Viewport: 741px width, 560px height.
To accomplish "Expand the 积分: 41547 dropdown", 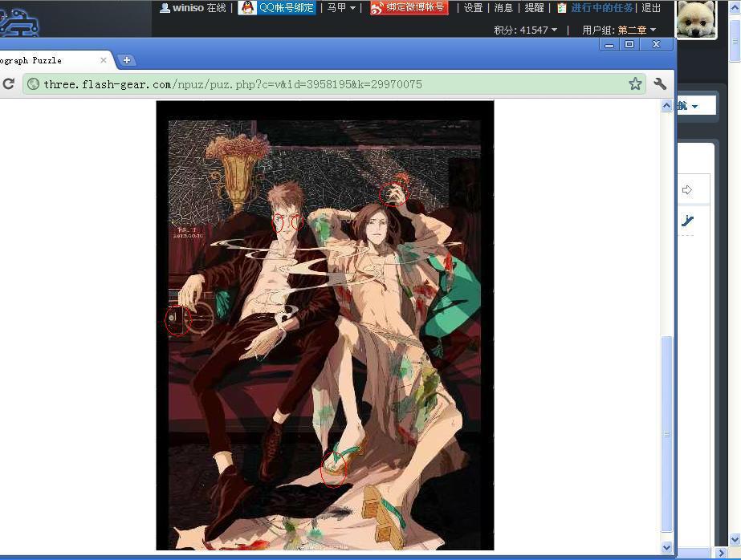I will (x=526, y=30).
